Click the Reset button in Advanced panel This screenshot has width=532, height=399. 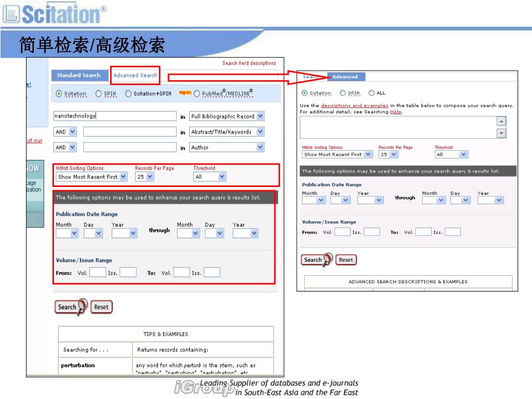(346, 260)
